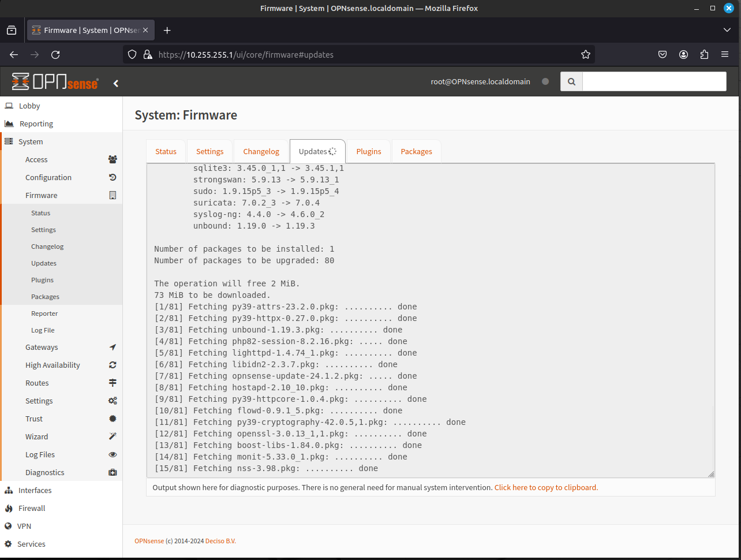Open Firmware Packages sidebar entry

(x=61, y=297)
